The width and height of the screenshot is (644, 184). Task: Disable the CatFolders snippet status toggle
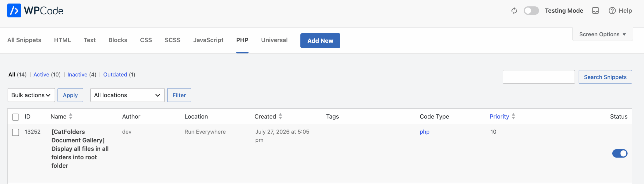(x=620, y=153)
